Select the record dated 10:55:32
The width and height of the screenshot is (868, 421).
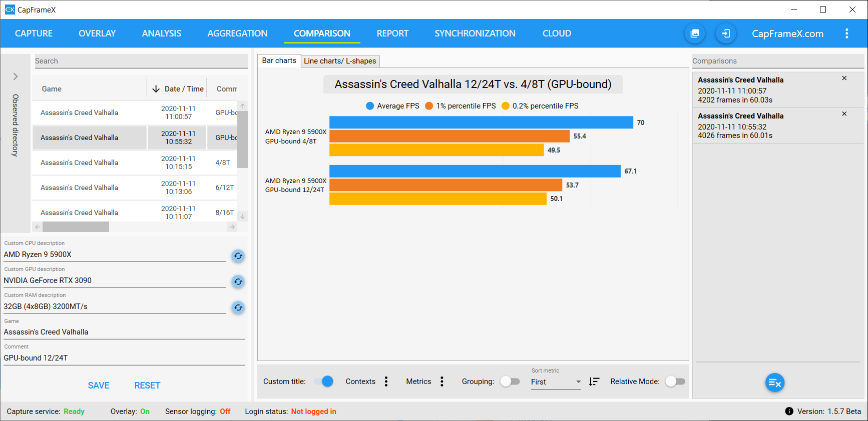pos(135,137)
